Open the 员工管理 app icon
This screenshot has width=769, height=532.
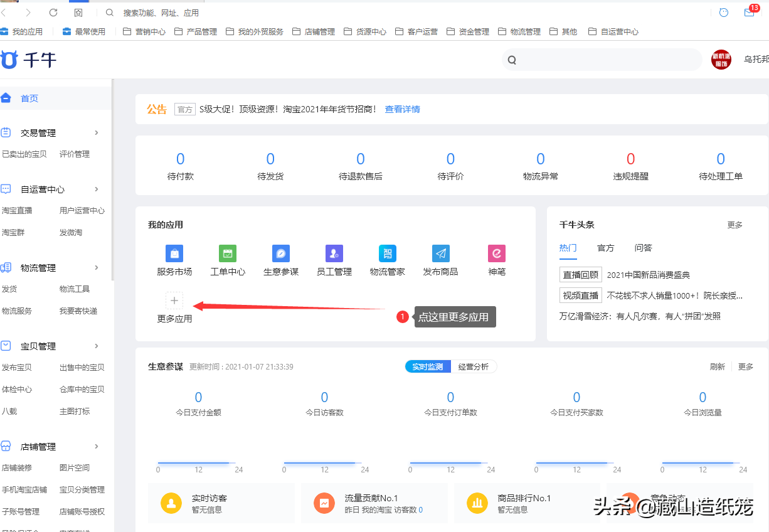point(334,253)
